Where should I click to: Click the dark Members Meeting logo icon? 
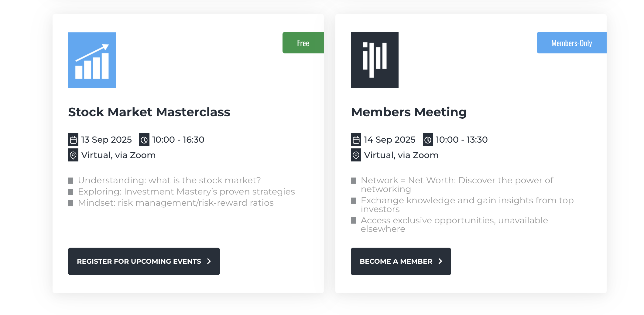tap(375, 60)
